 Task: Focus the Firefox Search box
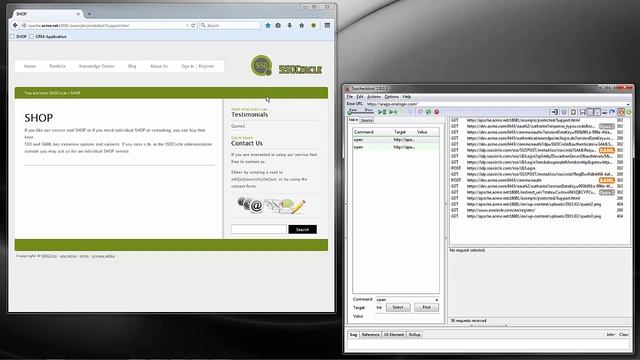coord(230,25)
